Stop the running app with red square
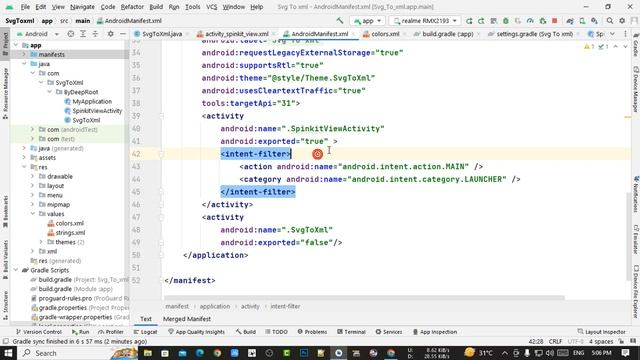The width and height of the screenshot is (640, 360). click(x=554, y=21)
